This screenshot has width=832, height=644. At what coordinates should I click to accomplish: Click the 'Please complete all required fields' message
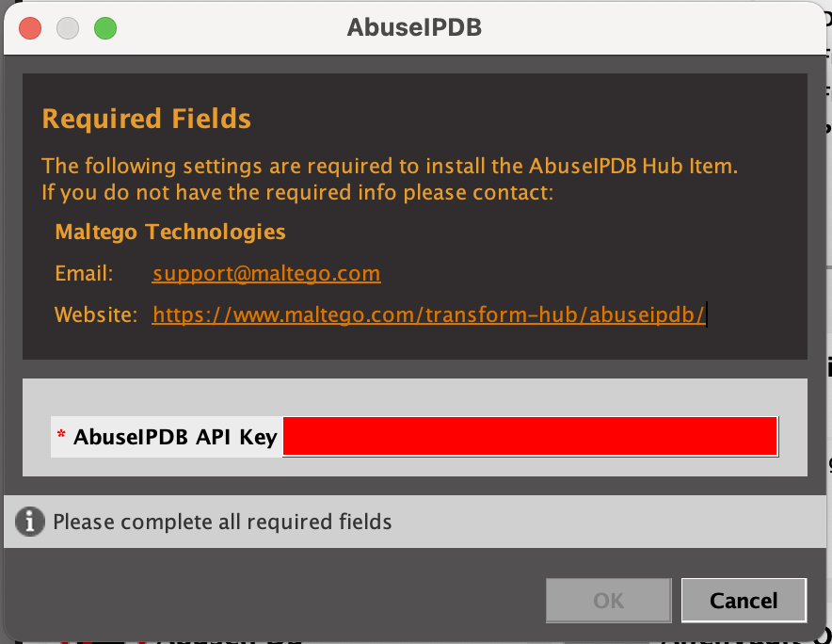click(x=222, y=522)
